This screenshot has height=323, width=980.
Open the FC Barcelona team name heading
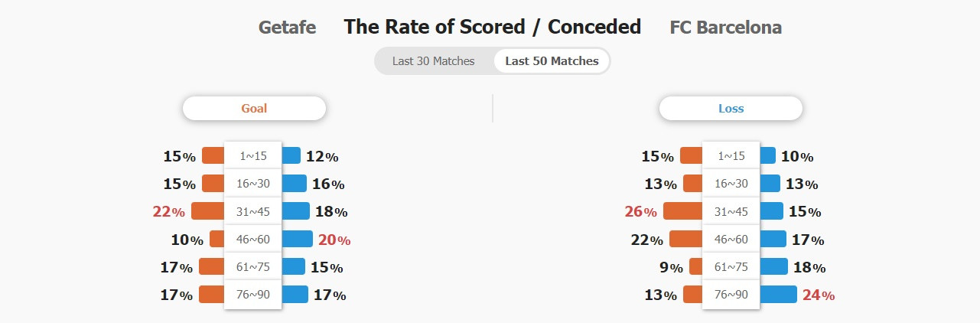725,28
